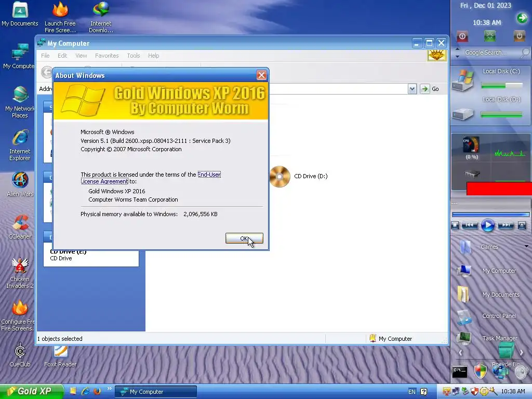Click media player Next track button
Screen dimensions: 532x399
(506, 225)
